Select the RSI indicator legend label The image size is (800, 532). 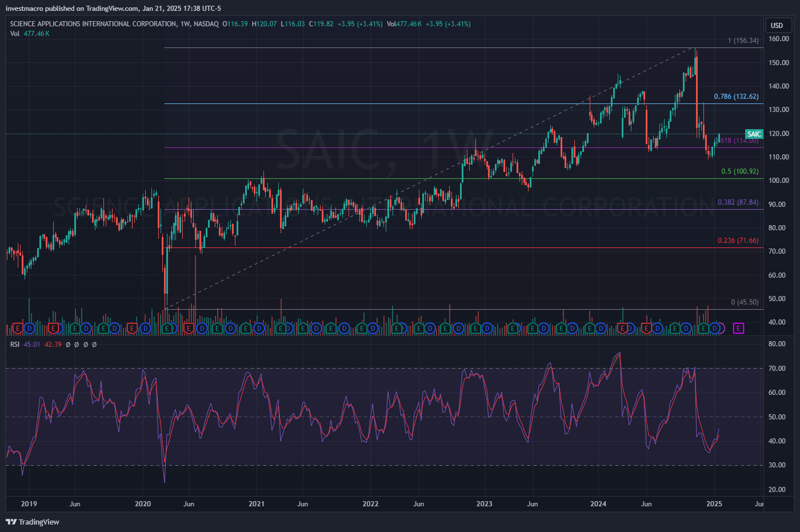click(15, 345)
